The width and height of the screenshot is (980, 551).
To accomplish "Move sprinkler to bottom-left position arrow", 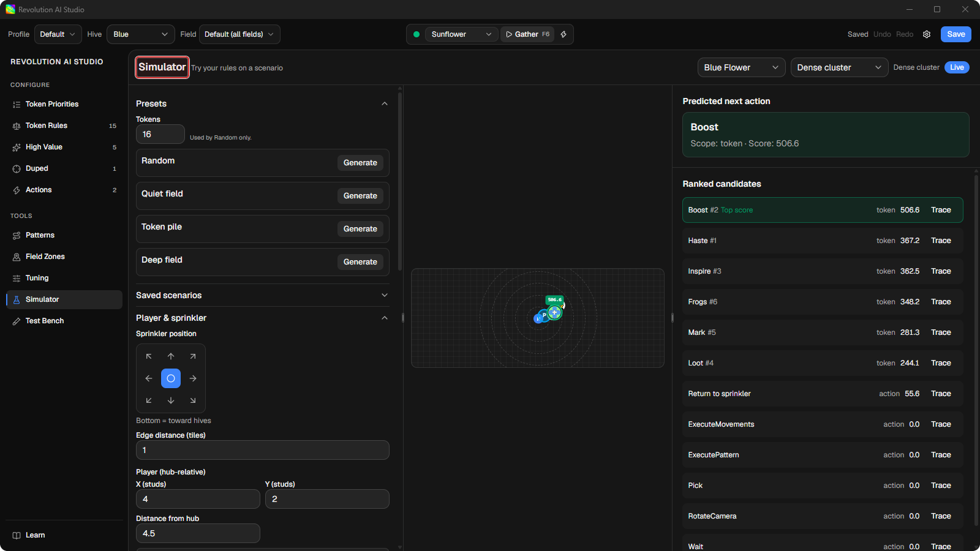I will pos(149,400).
